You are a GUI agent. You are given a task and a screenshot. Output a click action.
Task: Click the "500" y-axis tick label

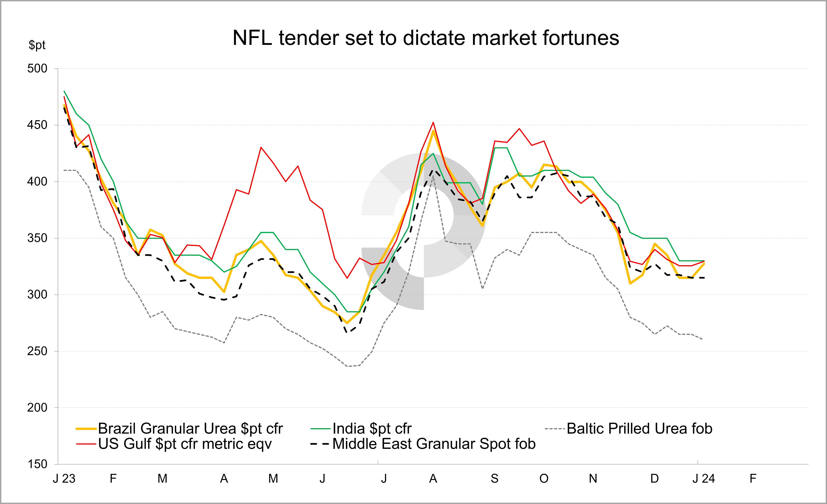37,69
